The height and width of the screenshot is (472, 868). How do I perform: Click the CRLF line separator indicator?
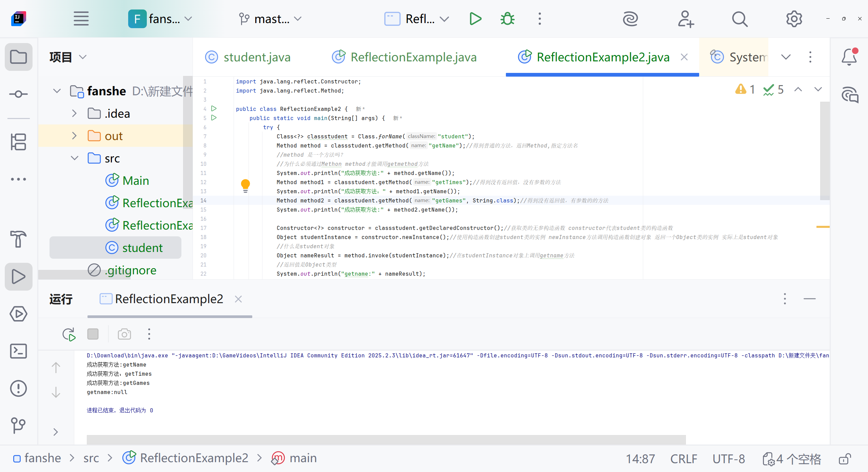[x=684, y=459]
